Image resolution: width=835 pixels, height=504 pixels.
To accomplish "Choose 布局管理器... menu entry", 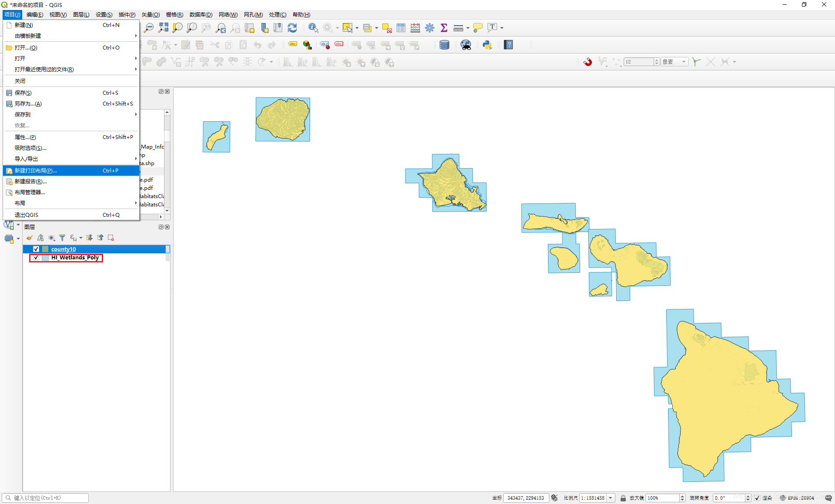I will (x=71, y=192).
